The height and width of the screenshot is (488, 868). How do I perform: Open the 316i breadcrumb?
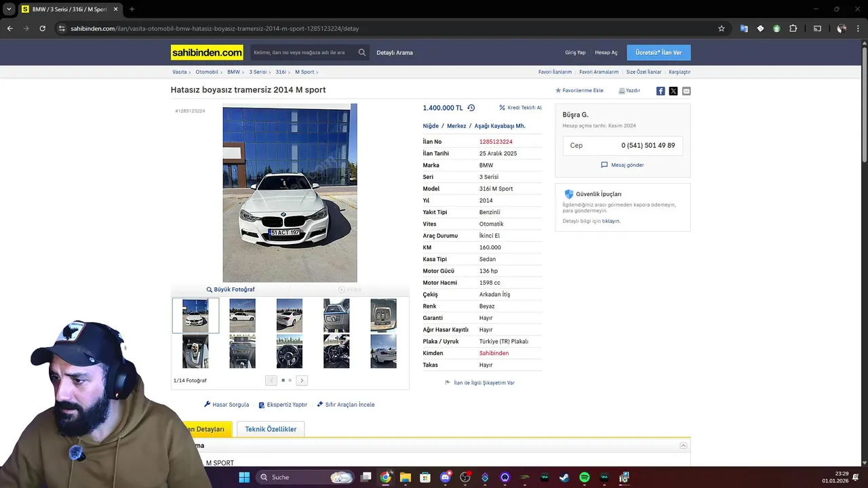pyautogui.click(x=281, y=72)
